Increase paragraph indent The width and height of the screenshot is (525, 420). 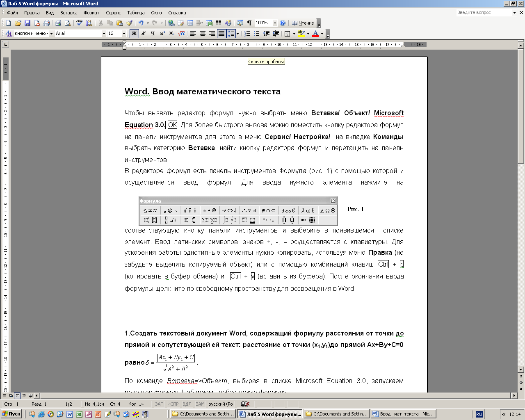pos(276,34)
